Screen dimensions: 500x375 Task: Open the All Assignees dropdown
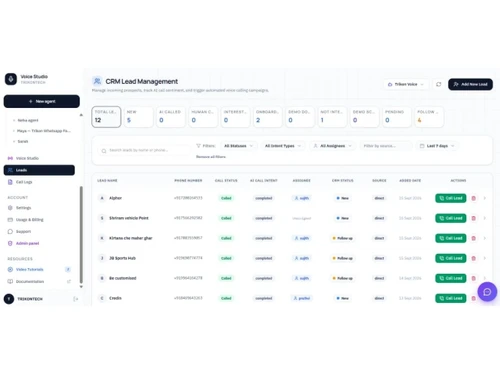coord(333,146)
